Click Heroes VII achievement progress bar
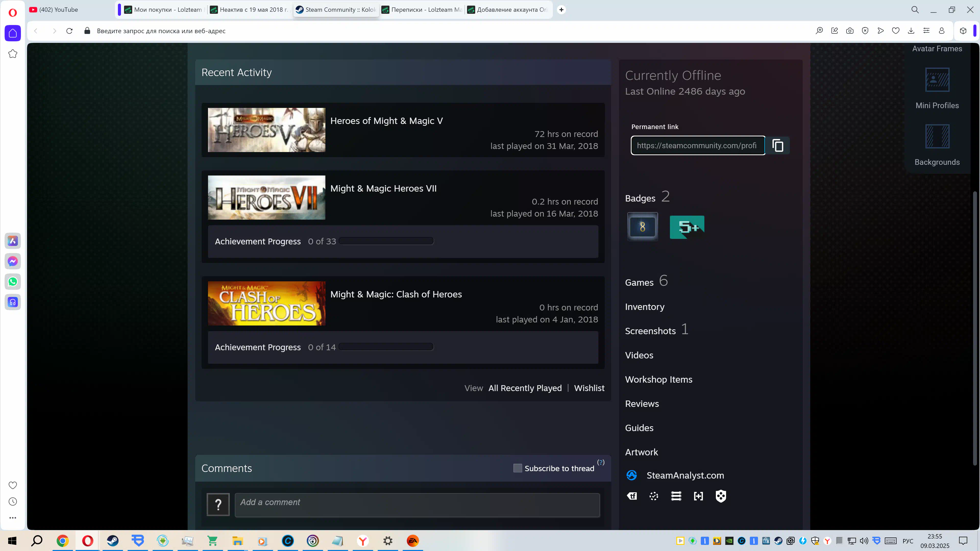 pyautogui.click(x=386, y=241)
